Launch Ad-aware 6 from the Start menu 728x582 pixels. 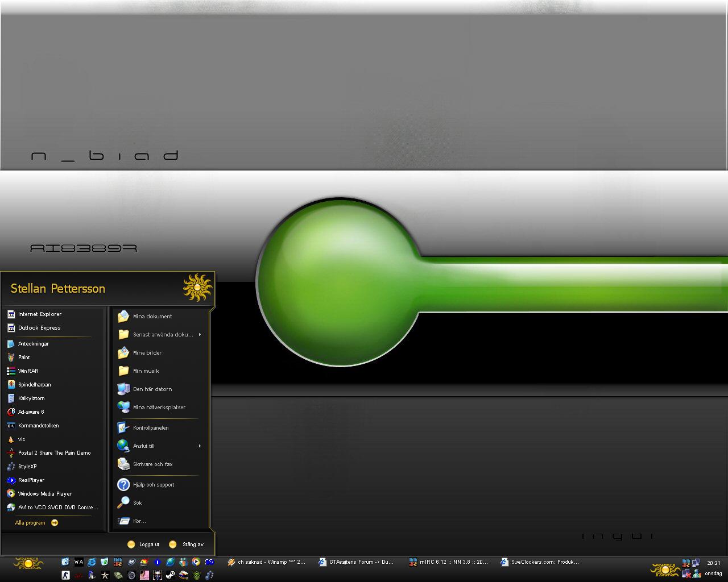[31, 412]
